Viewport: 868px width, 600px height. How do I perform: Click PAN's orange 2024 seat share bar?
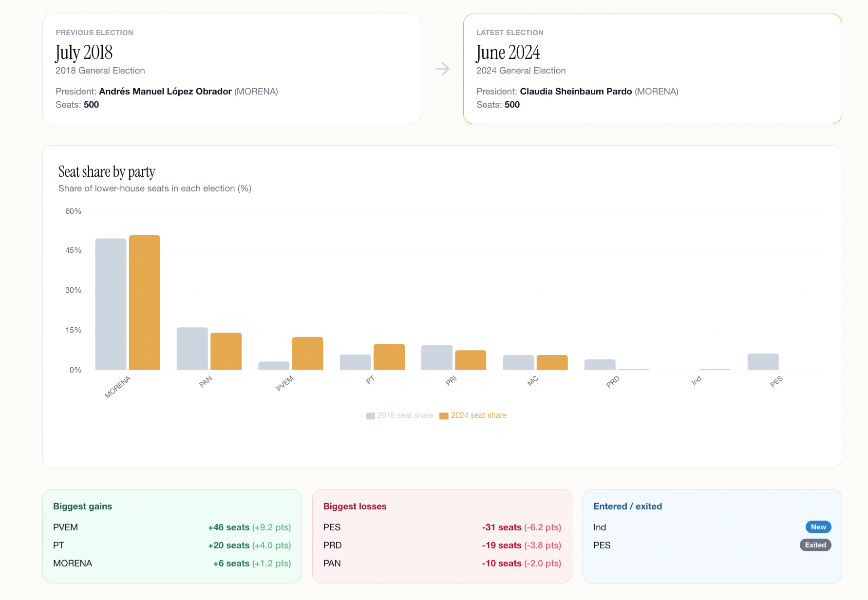(x=226, y=351)
